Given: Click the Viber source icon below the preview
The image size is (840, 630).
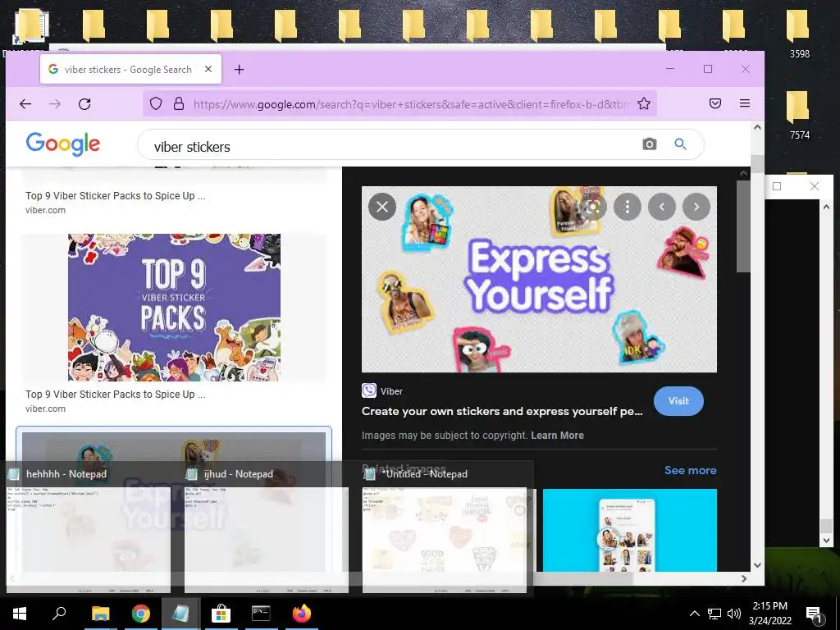Looking at the screenshot, I should [369, 390].
